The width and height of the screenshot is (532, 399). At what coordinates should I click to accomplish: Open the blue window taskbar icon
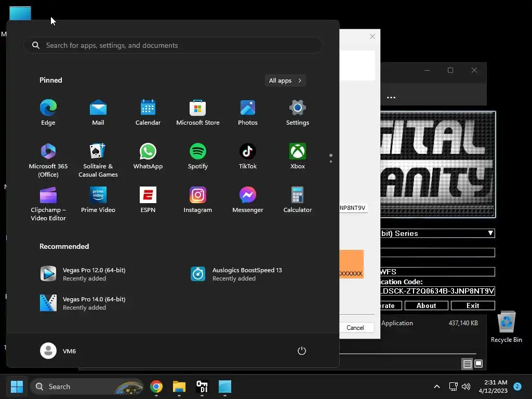(224, 387)
